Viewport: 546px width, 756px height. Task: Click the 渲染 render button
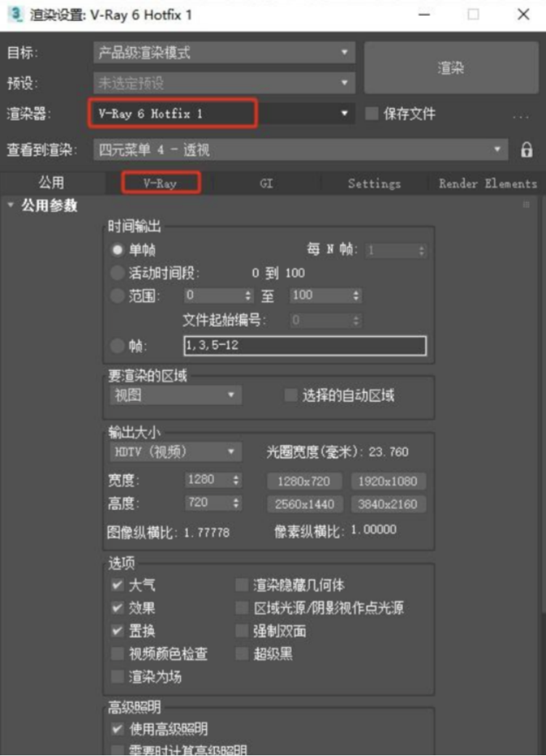coord(451,68)
